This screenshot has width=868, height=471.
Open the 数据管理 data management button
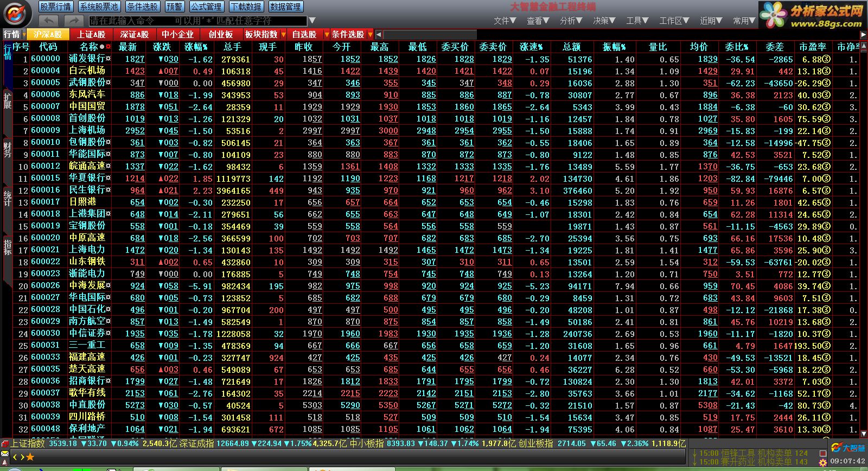[x=285, y=7]
